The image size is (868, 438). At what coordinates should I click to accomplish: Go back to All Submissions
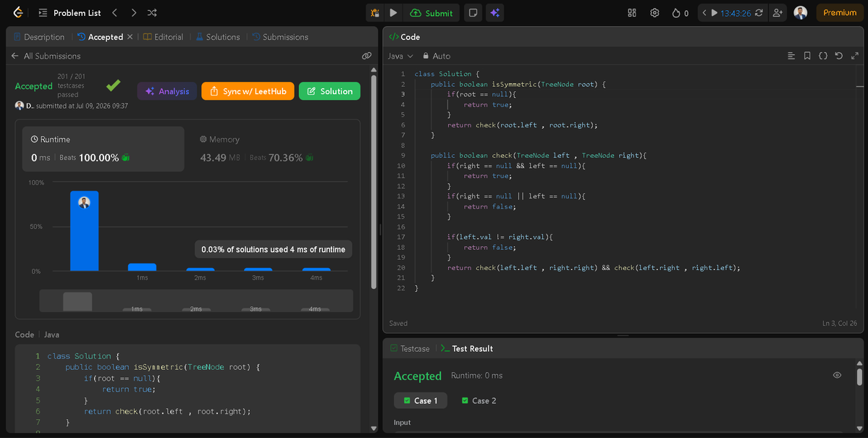[46, 56]
